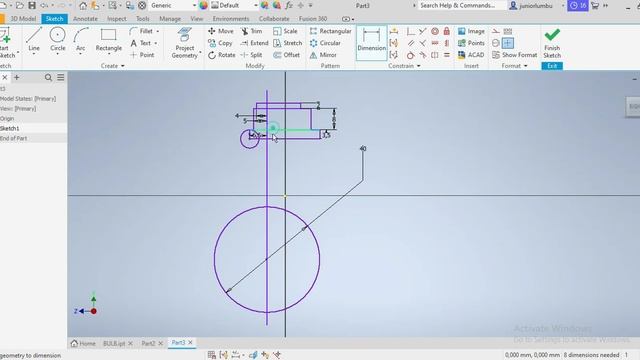Select the Offset tool
640x360 pixels.
(287, 55)
